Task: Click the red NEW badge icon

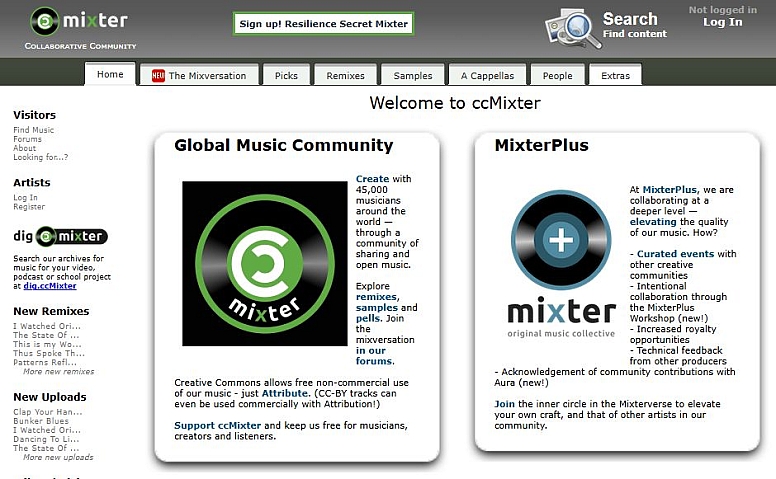Action: tap(158, 76)
